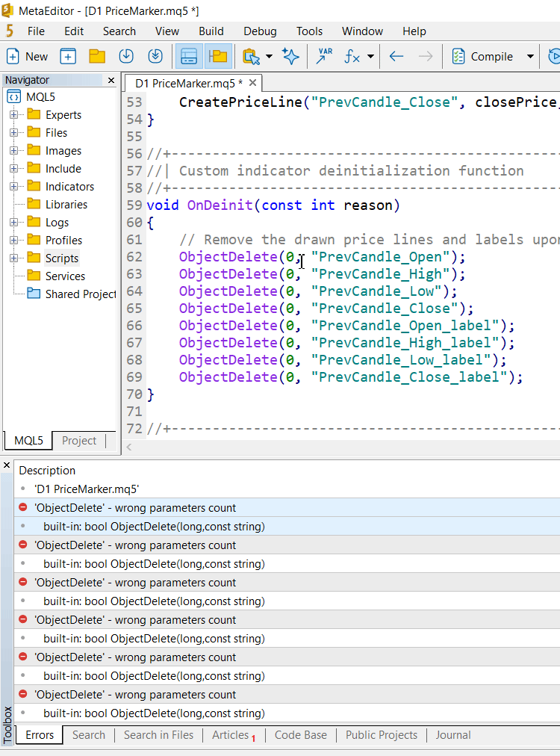Expand the Scripts folder
This screenshot has width=560, height=756.
pyautogui.click(x=13, y=258)
